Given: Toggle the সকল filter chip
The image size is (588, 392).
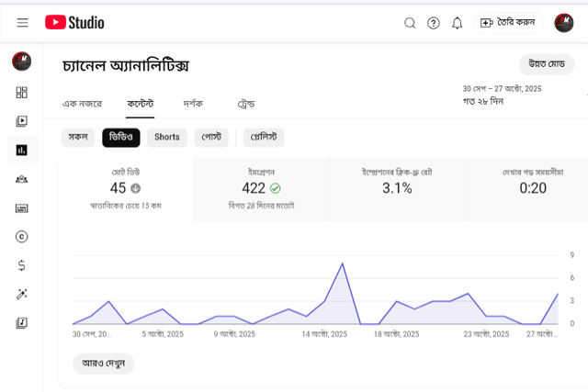Looking at the screenshot, I should point(78,137).
